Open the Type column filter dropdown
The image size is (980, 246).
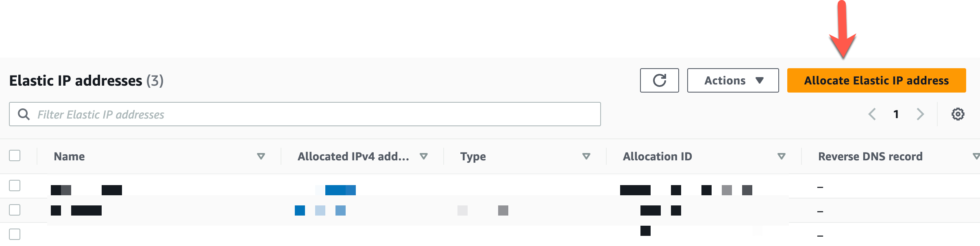[586, 156]
